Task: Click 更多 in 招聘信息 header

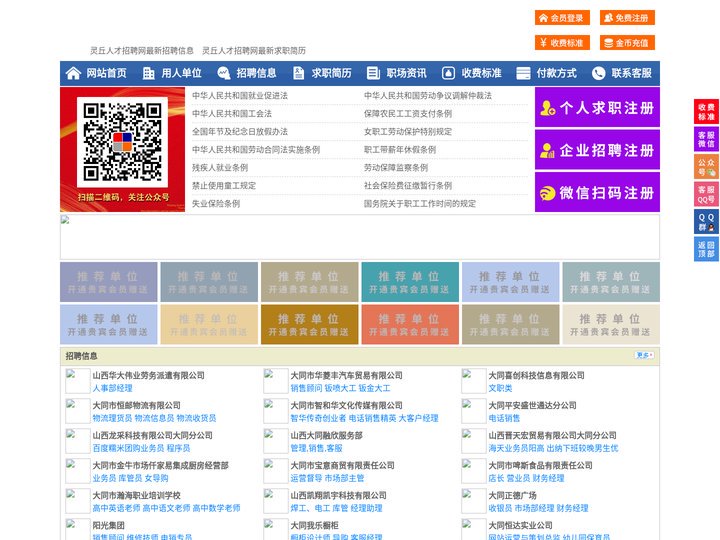Action: (644, 355)
